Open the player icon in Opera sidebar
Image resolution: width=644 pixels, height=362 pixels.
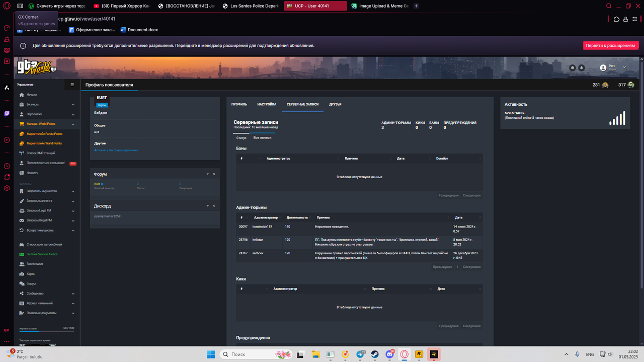[x=7, y=140]
